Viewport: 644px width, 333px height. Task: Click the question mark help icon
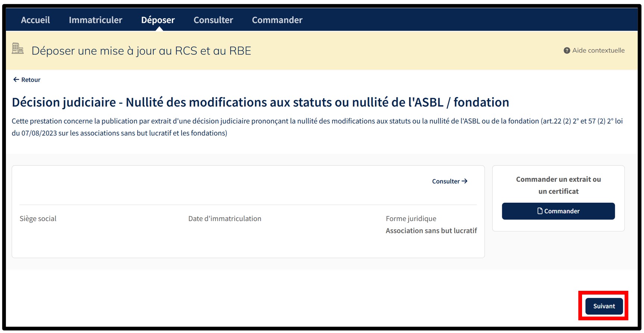pyautogui.click(x=566, y=50)
